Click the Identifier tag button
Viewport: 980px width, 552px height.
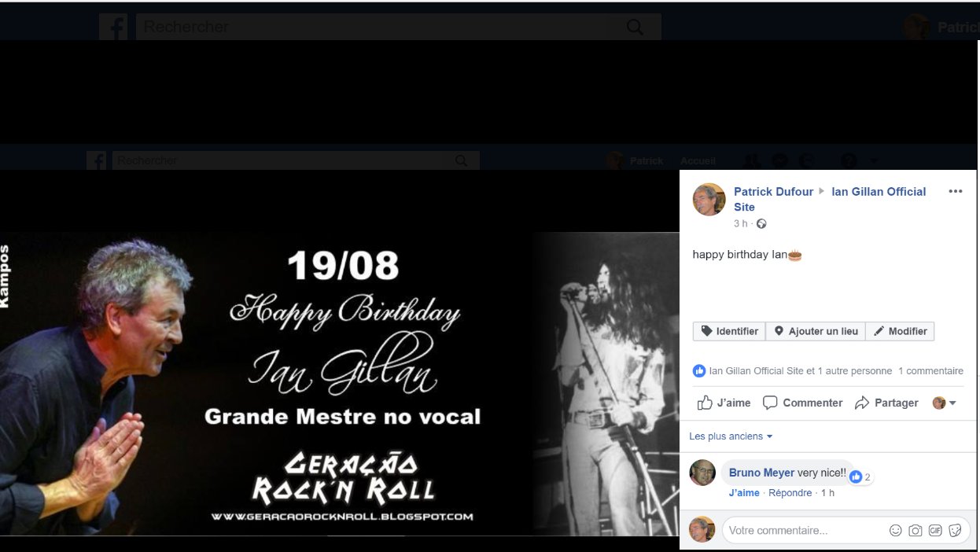tap(729, 331)
